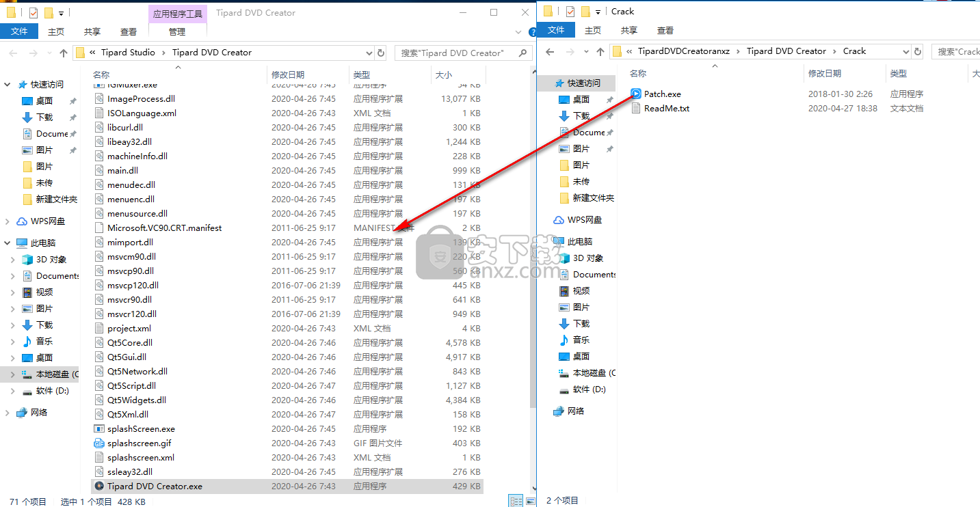Image resolution: width=980 pixels, height=507 pixels.
Task: Collapse the 快速访问 tree in left window
Action: click(x=8, y=85)
